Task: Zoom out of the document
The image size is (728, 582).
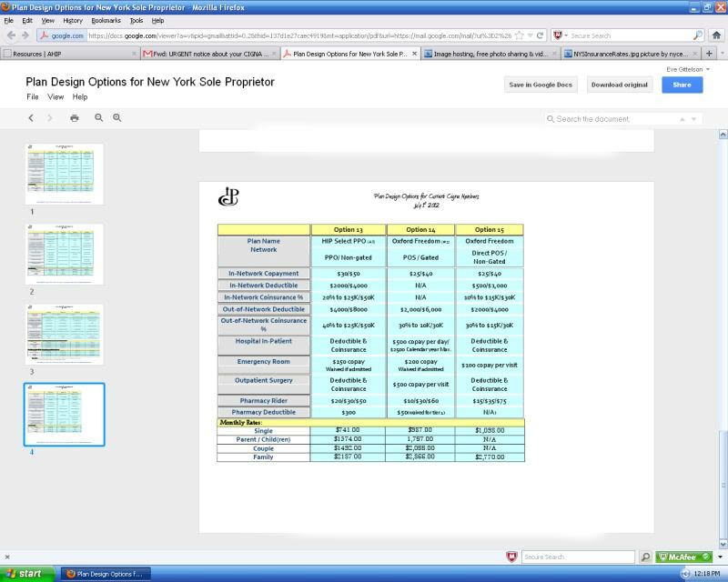Action: coord(99,118)
